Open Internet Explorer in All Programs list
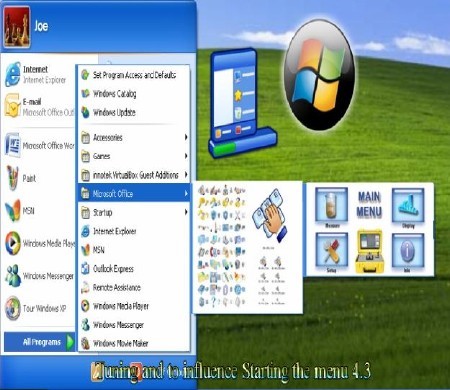The height and width of the screenshot is (390, 450). (x=134, y=231)
